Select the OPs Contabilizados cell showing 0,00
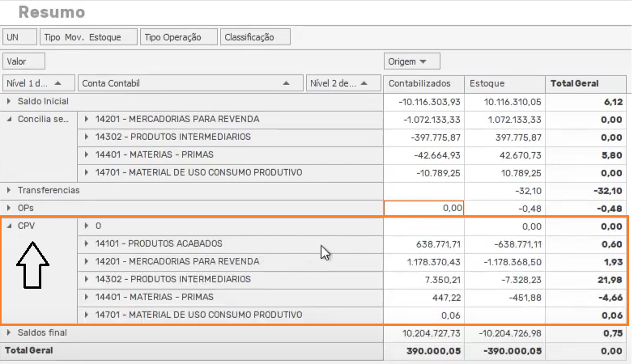 pyautogui.click(x=424, y=208)
